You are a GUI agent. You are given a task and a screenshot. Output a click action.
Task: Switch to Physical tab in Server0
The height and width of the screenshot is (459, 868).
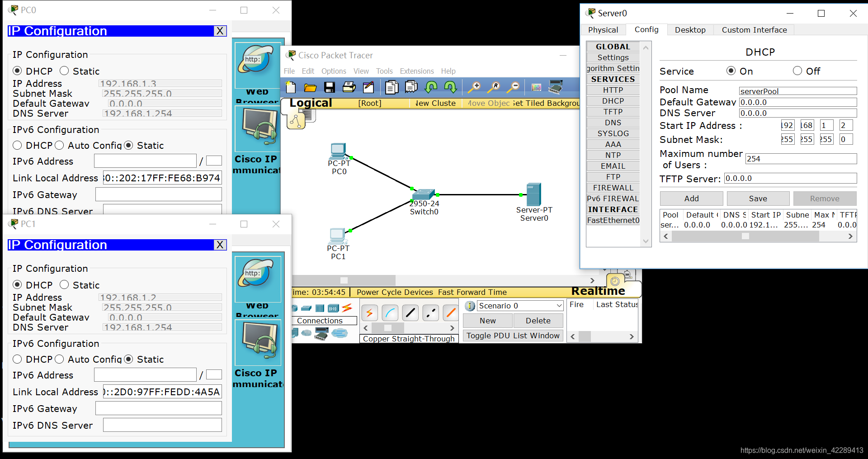[x=603, y=30]
